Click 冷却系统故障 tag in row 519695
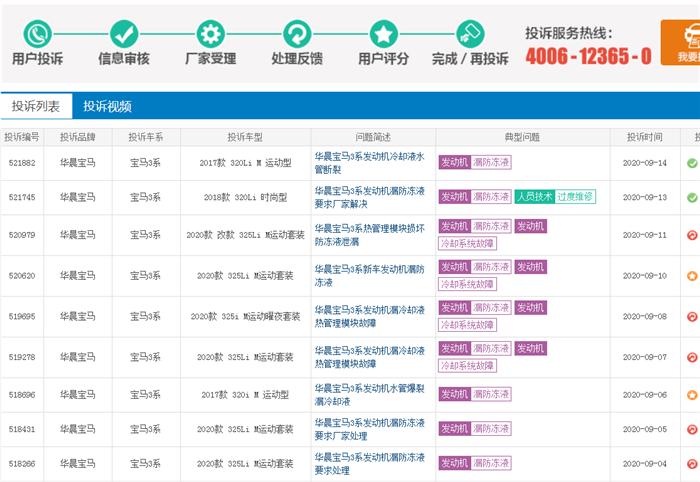Viewport: 700px width, 482px height. point(467,325)
